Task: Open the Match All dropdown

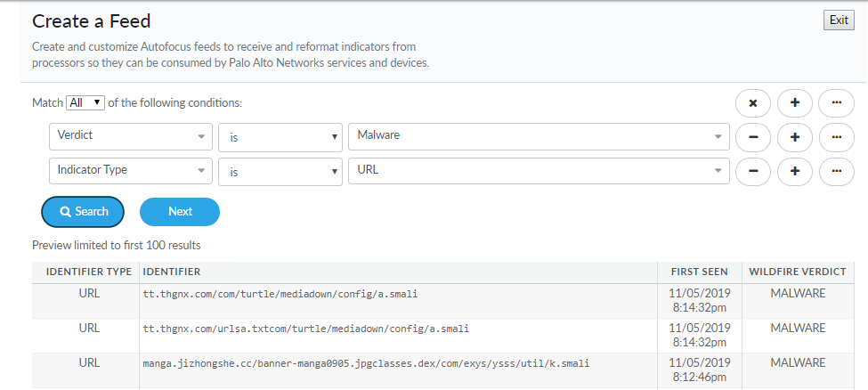Action: click(86, 102)
